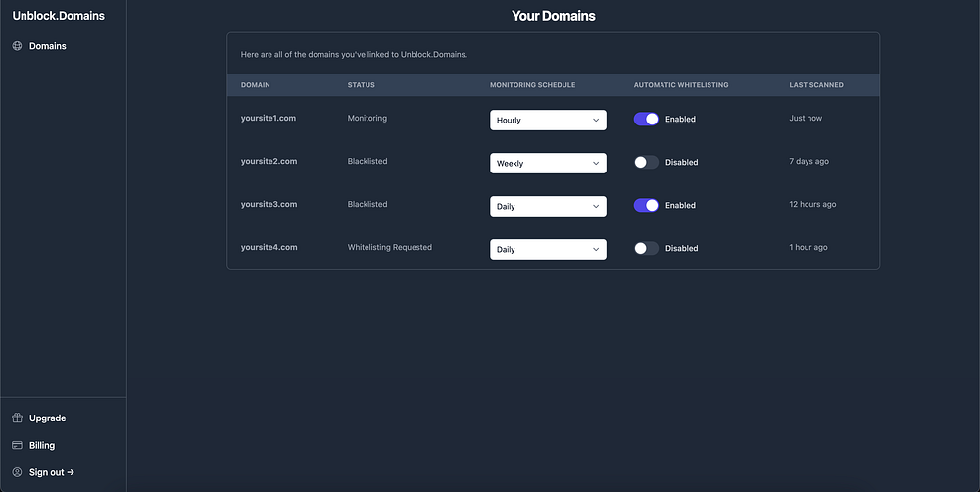
Task: Select the yoursite4.com domain name
Action: [269, 247]
